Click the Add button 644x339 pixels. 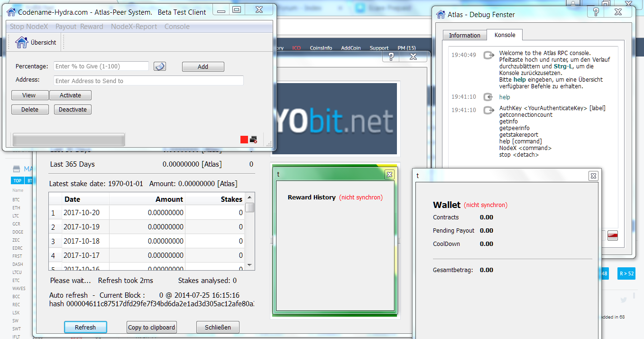[203, 67]
